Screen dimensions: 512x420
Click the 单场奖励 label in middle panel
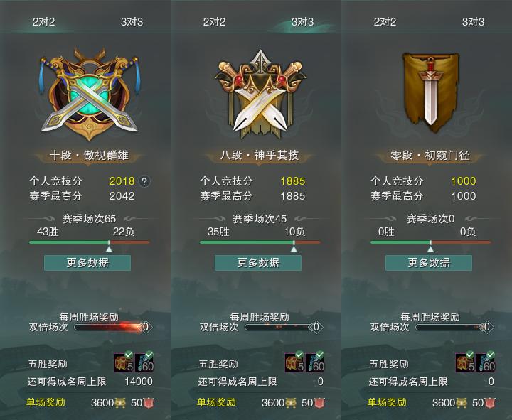tap(216, 402)
